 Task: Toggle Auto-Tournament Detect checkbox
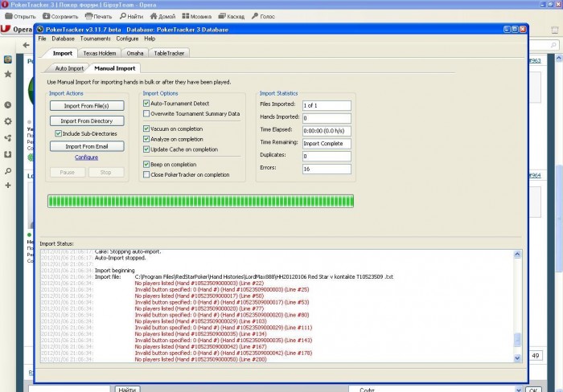(x=146, y=104)
